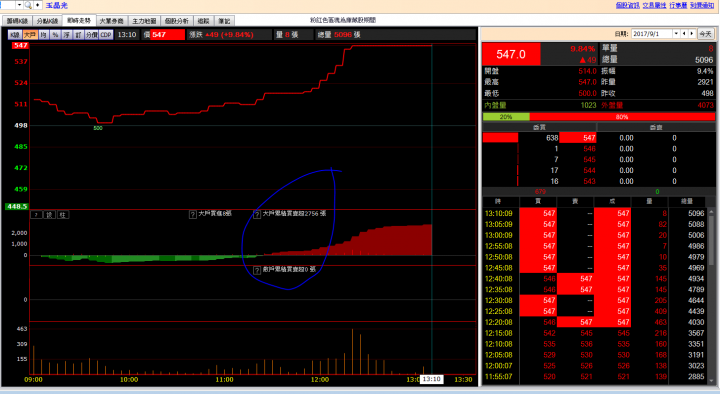720x394 pixels.
Task: Toggle the CDP button
Action: click(x=106, y=35)
